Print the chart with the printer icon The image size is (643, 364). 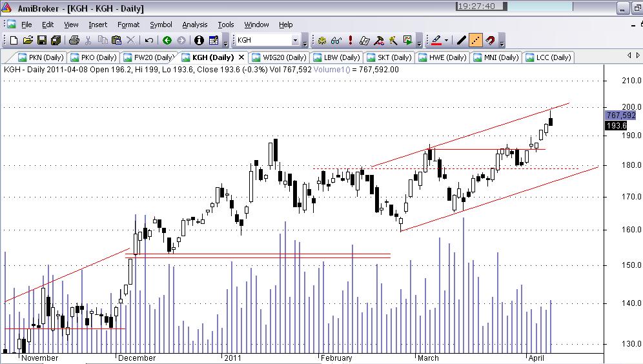click(x=74, y=41)
